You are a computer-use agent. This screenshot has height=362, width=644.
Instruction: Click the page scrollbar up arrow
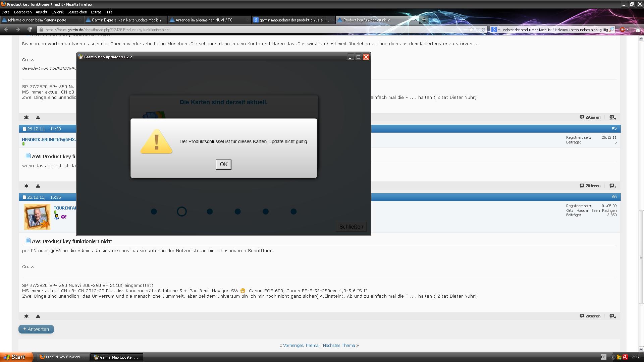(641, 39)
